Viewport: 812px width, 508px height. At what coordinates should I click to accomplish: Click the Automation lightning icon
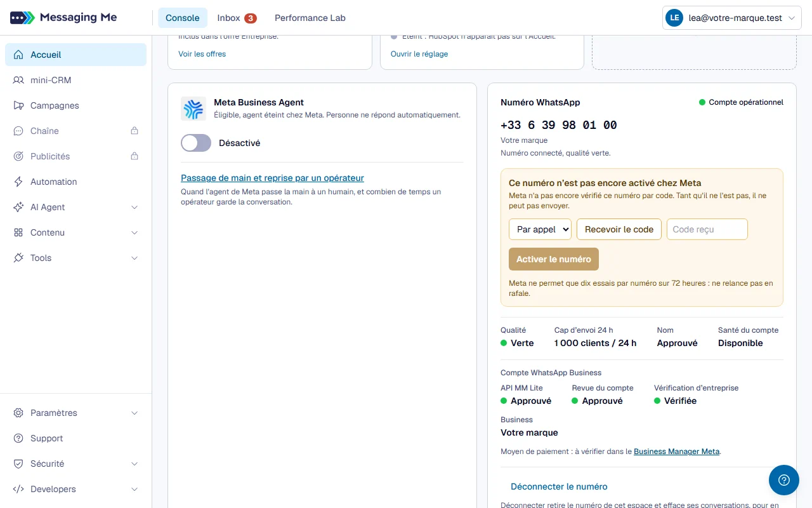pyautogui.click(x=18, y=182)
